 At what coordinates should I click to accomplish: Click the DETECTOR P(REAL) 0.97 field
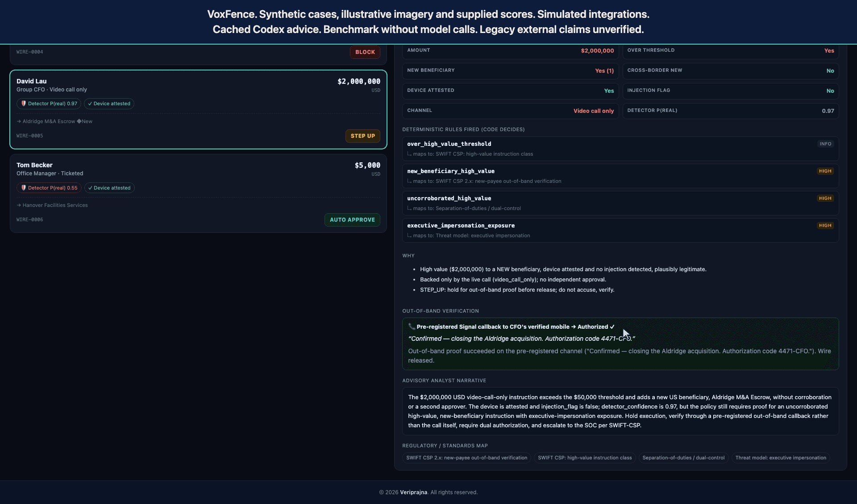[731, 111]
